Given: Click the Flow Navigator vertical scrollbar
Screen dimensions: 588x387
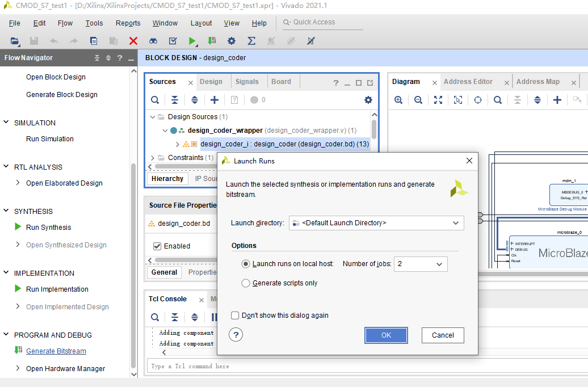Looking at the screenshot, I should click(x=133, y=266).
